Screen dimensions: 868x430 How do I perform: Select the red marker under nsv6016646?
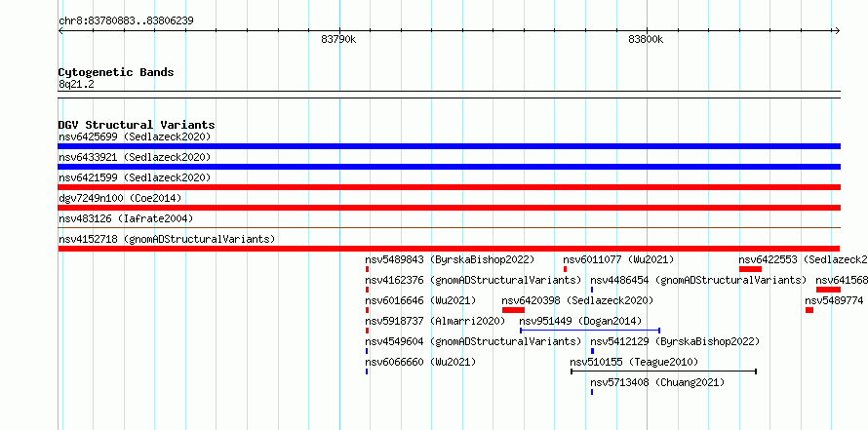[367, 310]
